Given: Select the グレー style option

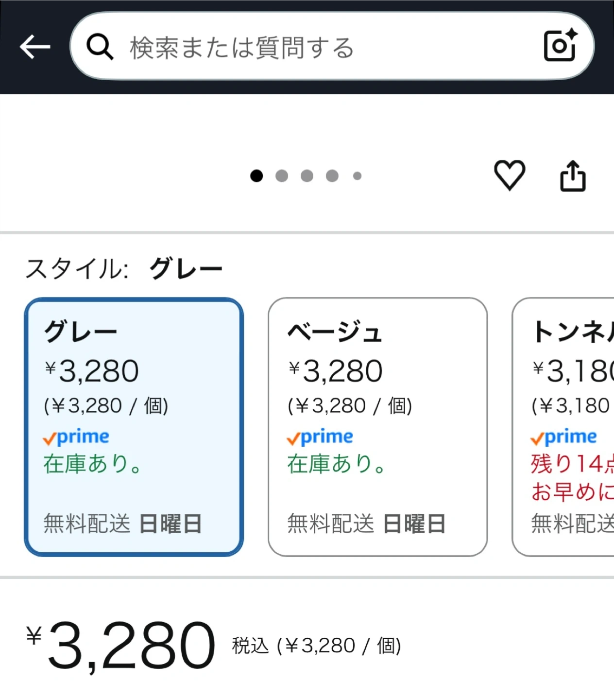Looking at the screenshot, I should (x=134, y=426).
